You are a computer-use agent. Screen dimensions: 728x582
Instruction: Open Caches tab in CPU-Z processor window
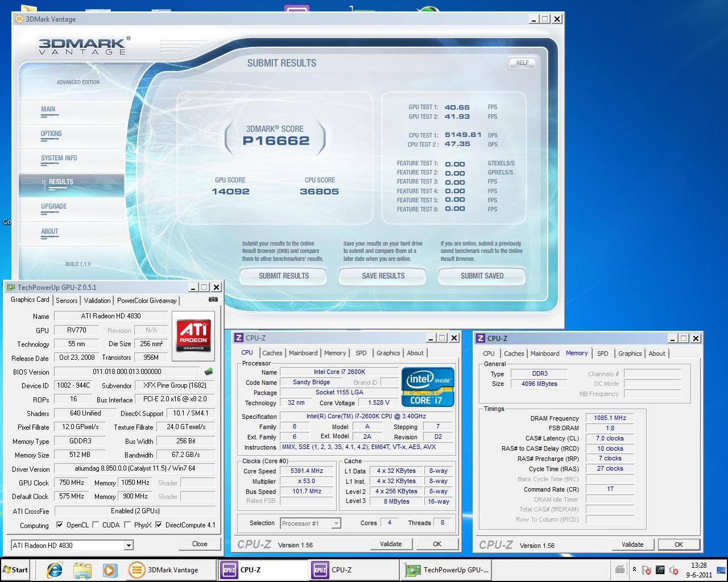(272, 353)
